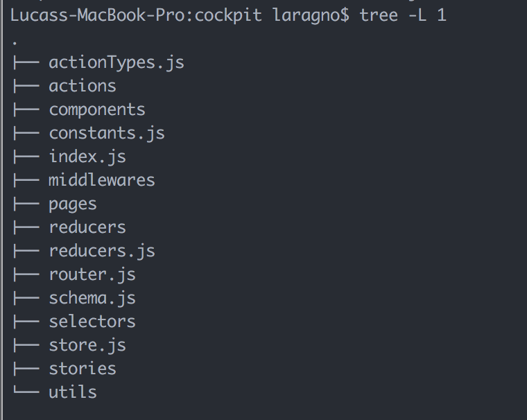The image size is (527, 420).
Task: Select router.js in the listing
Action: pos(92,275)
